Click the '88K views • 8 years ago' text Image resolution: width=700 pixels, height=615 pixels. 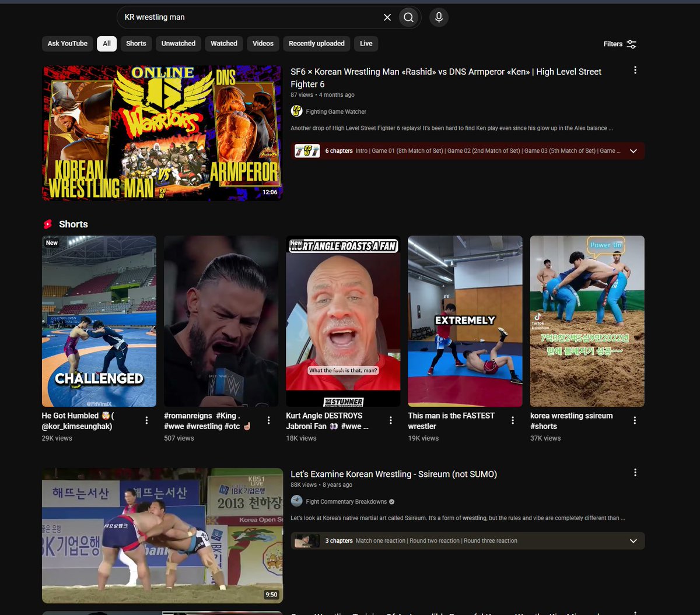pos(321,485)
